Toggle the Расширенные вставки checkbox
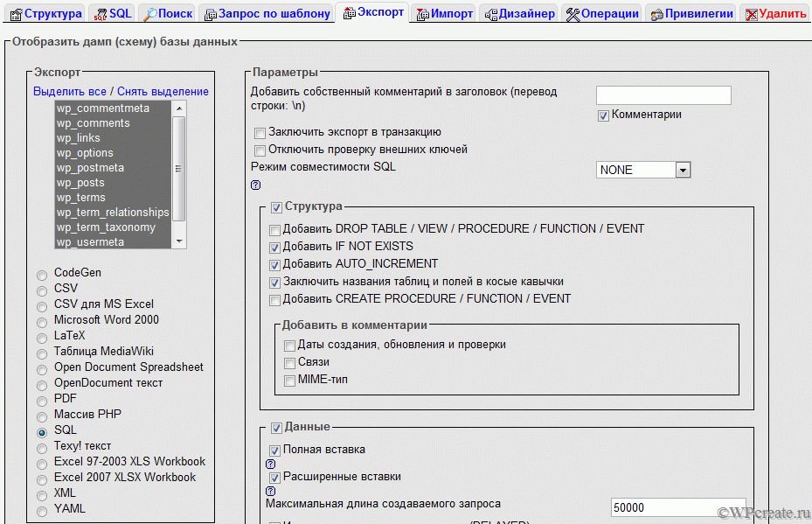Viewport: 812px width, 524px height. tap(275, 478)
